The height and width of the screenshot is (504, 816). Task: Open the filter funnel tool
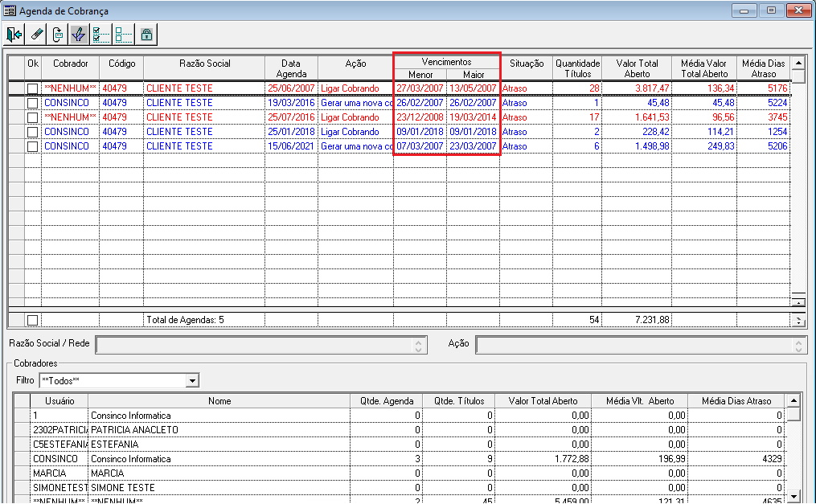(x=79, y=35)
